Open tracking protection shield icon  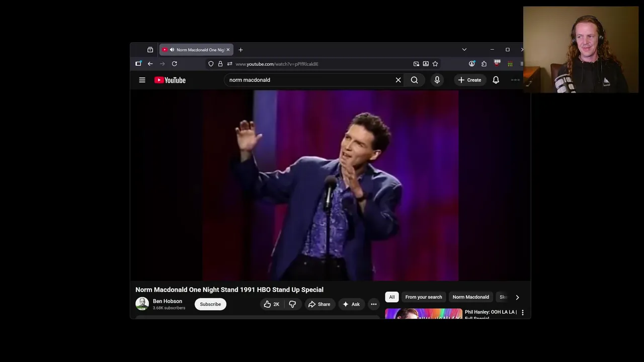[x=211, y=64]
